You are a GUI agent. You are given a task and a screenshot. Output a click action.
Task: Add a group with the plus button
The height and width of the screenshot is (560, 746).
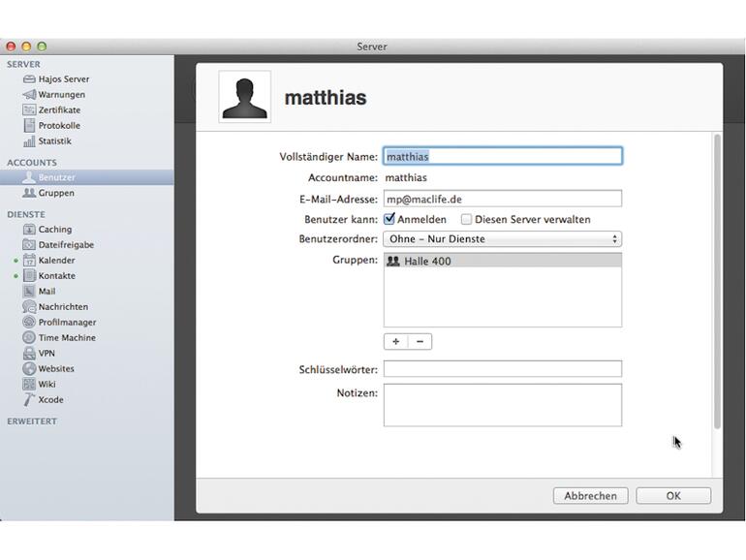(x=396, y=342)
